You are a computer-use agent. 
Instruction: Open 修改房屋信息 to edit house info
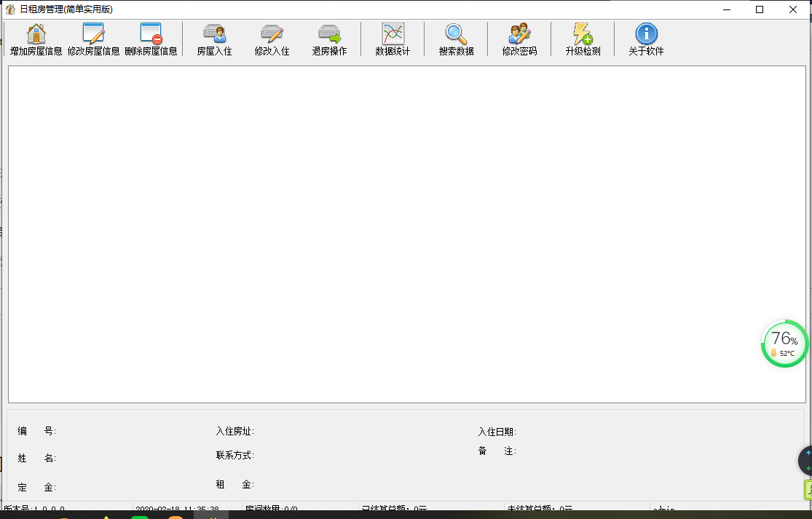pyautogui.click(x=93, y=34)
